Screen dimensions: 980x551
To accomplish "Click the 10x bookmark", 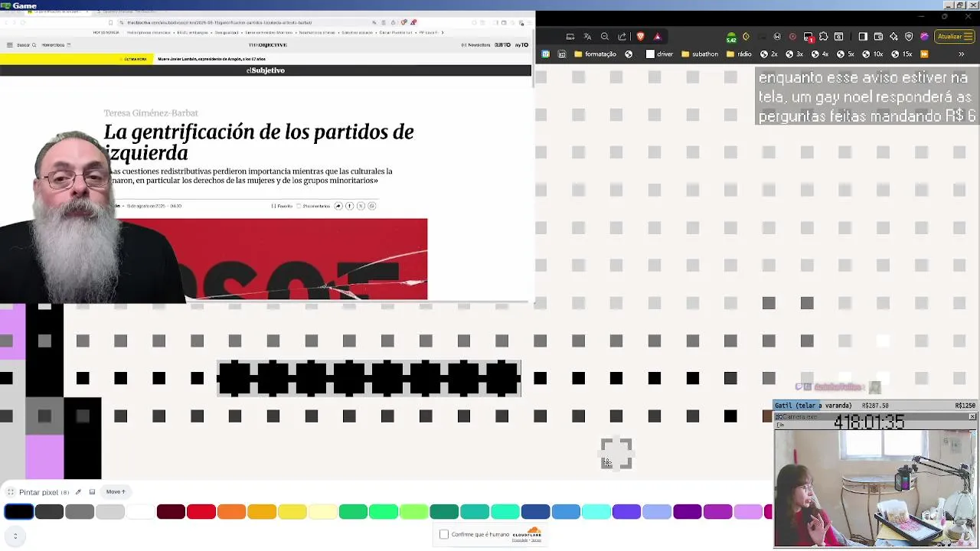I will click(872, 54).
